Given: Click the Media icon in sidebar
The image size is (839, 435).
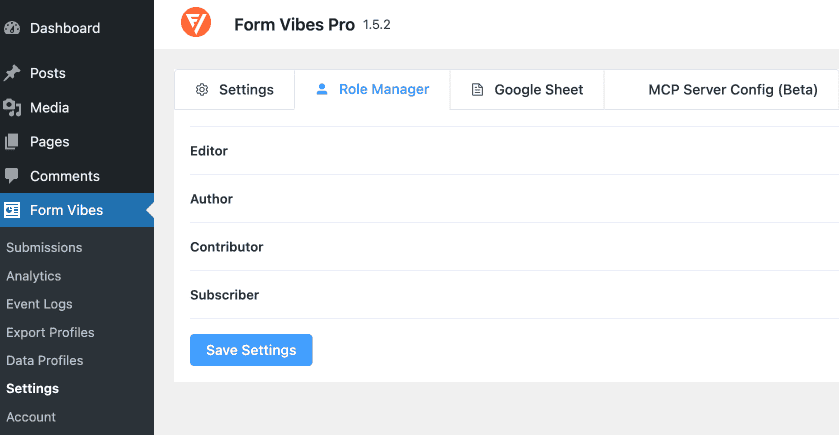Looking at the screenshot, I should [x=12, y=108].
